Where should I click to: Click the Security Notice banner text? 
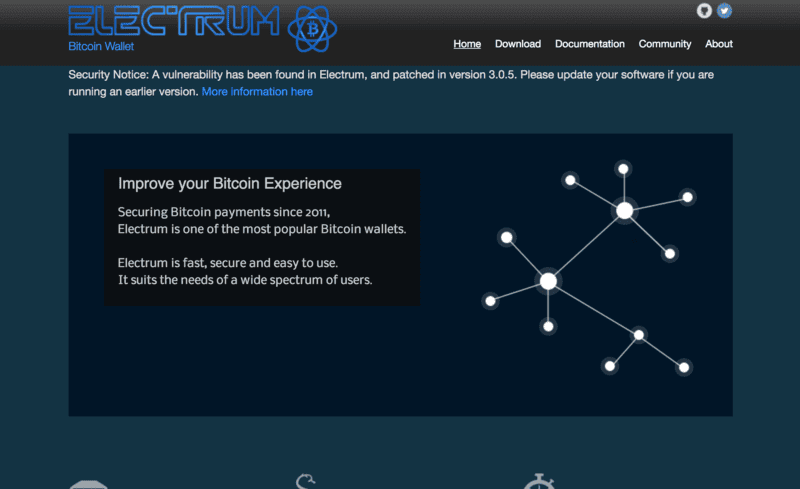pos(391,83)
